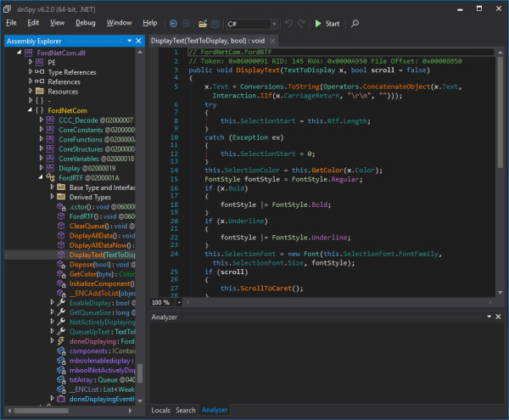The height and width of the screenshot is (420, 509).
Task: Start debugging with the Start button
Action: [327, 24]
